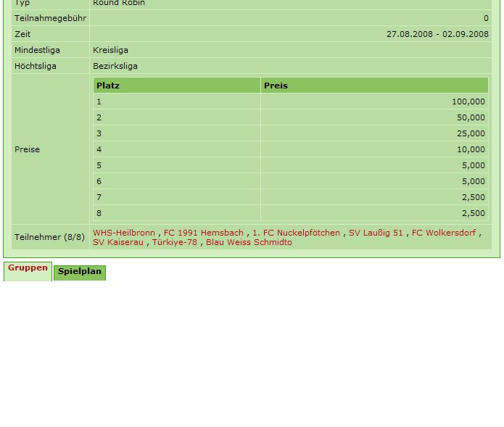The height and width of the screenshot is (427, 504).
Task: Select the tournament date range 27.08.2008 - 02.09.2008
Action: [437, 34]
